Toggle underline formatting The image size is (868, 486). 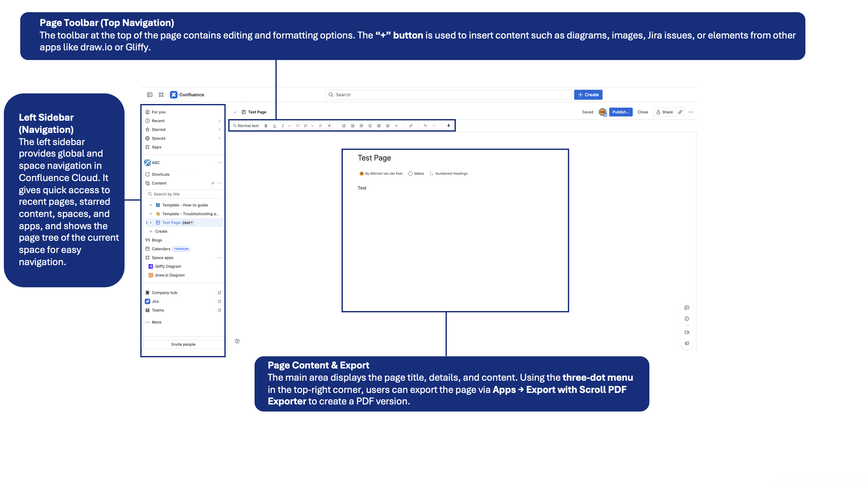pyautogui.click(x=274, y=126)
